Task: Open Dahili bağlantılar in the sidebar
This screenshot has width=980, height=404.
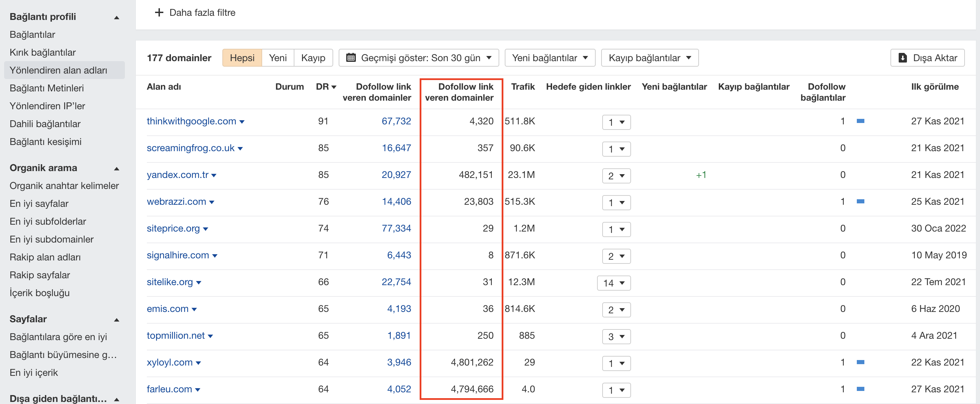Action: pyautogui.click(x=45, y=124)
